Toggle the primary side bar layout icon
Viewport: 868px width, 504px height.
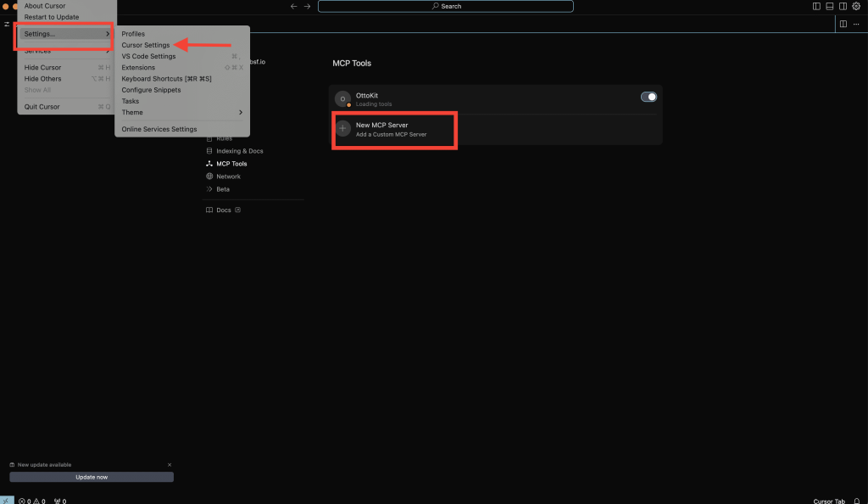[x=816, y=6]
